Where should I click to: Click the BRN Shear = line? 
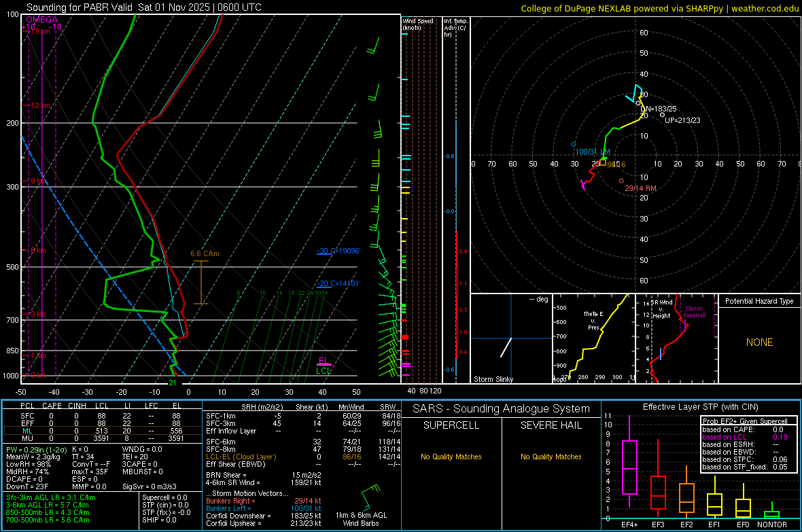click(x=263, y=475)
